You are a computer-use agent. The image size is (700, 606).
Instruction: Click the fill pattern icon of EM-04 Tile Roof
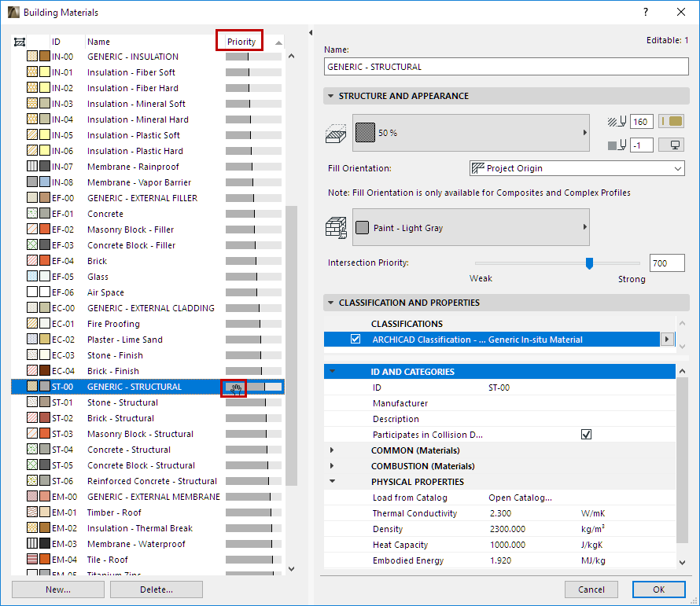[32, 559]
